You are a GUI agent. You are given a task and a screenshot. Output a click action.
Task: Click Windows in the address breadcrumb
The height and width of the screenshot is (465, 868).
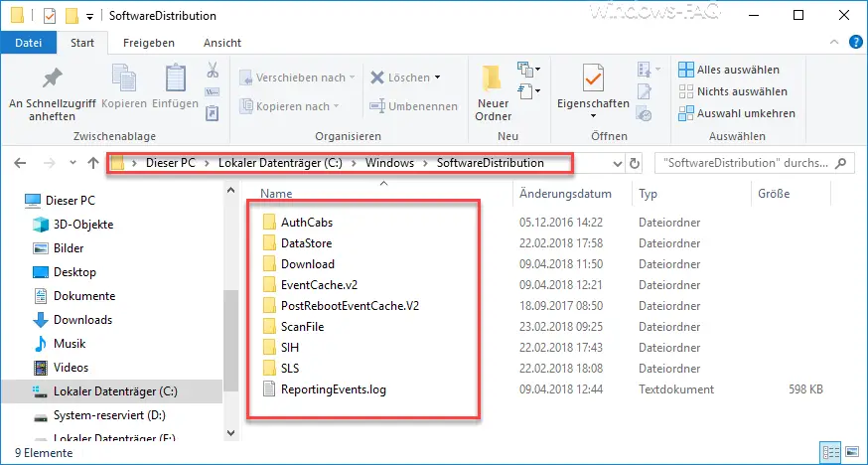point(389,163)
